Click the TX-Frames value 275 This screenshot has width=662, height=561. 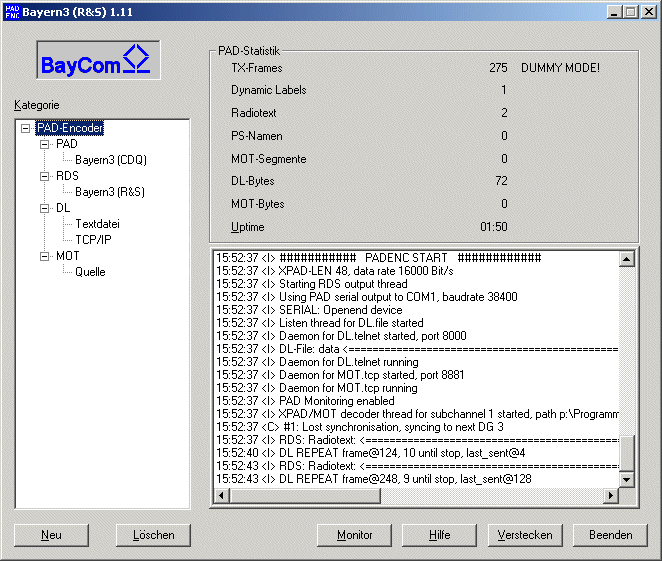[498, 68]
